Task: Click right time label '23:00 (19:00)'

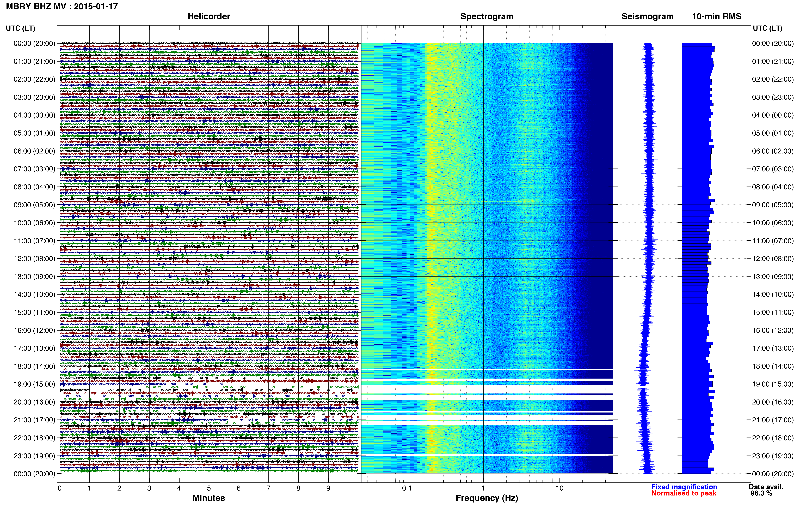Action: [x=773, y=456]
